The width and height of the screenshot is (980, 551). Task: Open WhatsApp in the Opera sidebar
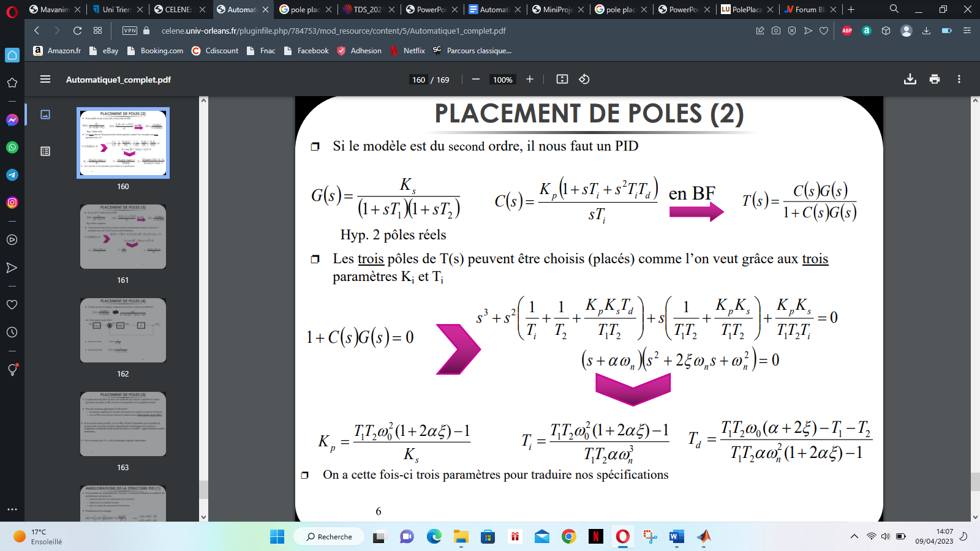pyautogui.click(x=12, y=148)
